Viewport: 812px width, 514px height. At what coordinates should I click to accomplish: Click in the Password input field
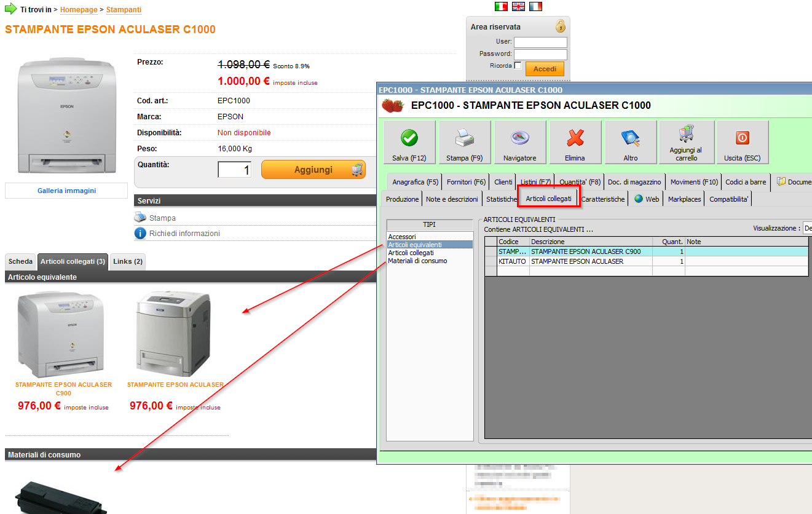tap(540, 54)
